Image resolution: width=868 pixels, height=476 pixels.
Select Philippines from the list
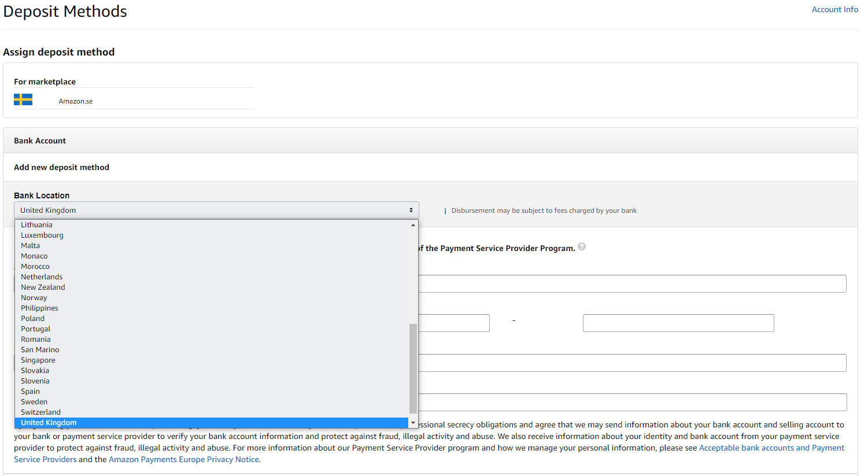212,308
